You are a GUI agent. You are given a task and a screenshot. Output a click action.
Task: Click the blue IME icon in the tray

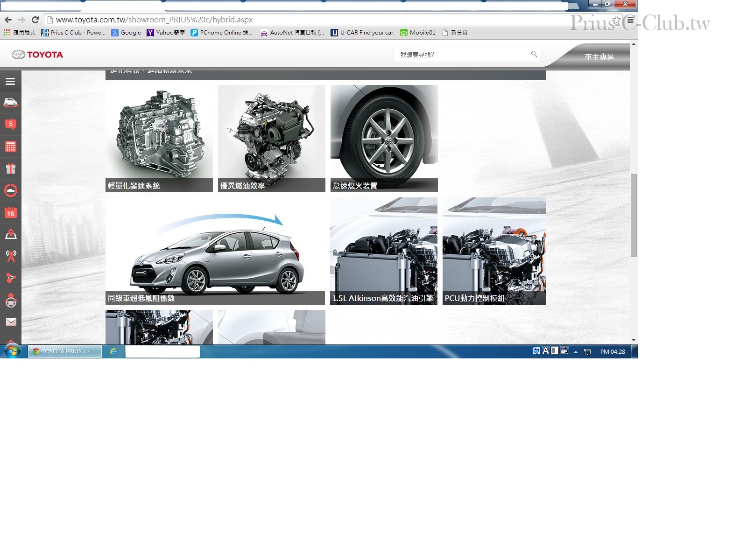pos(536,350)
